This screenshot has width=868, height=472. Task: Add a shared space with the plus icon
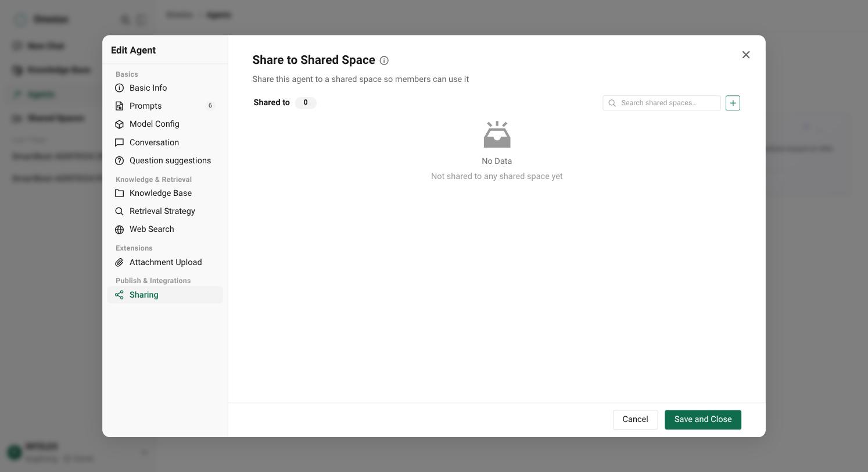(733, 103)
